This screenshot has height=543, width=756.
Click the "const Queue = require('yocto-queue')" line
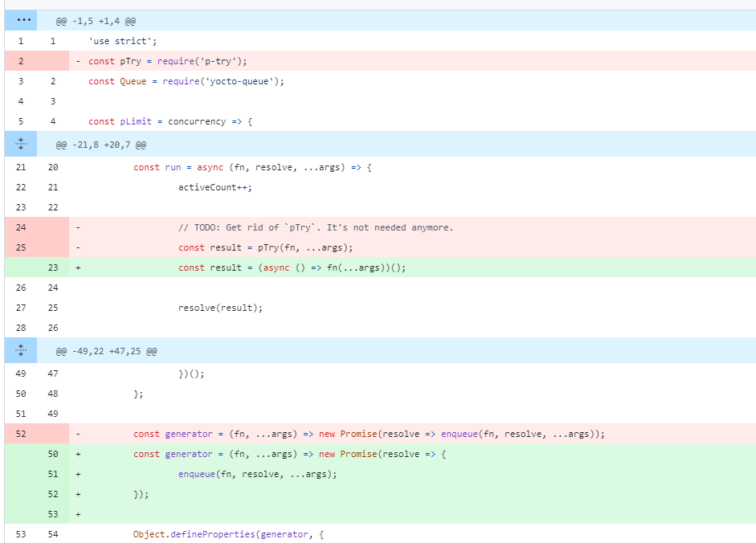pos(186,81)
